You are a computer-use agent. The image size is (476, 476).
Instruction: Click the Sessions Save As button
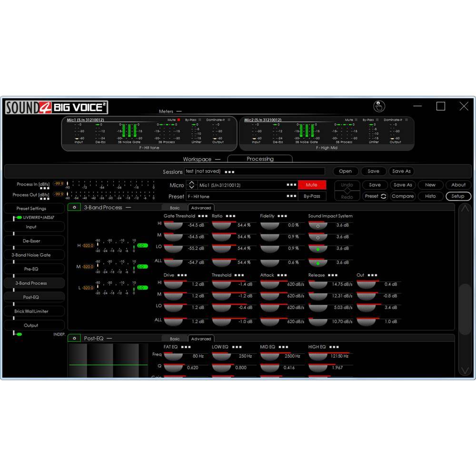[x=401, y=171]
